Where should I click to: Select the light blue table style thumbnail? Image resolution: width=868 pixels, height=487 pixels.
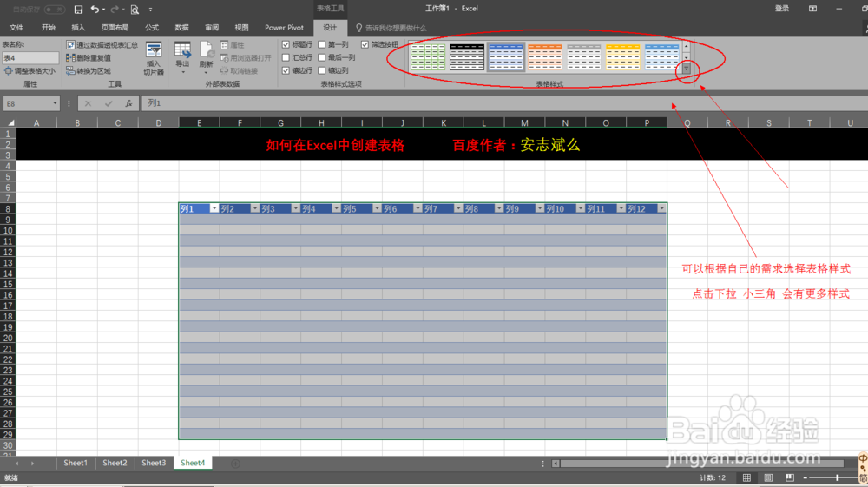(x=662, y=57)
